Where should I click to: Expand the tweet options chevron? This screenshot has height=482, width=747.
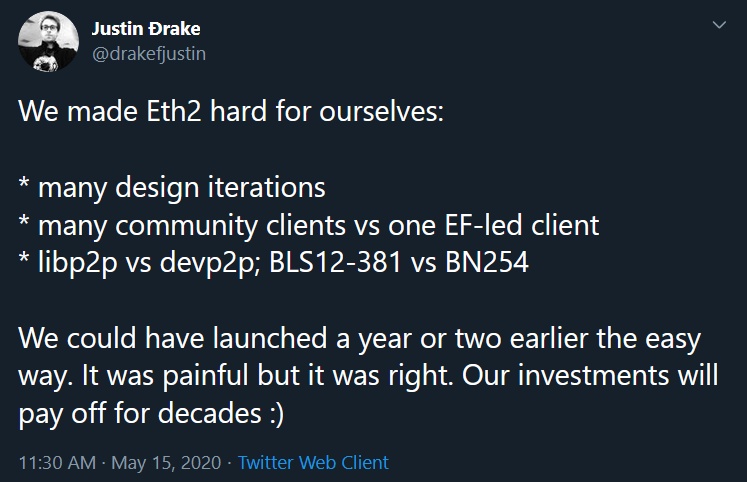(719, 24)
